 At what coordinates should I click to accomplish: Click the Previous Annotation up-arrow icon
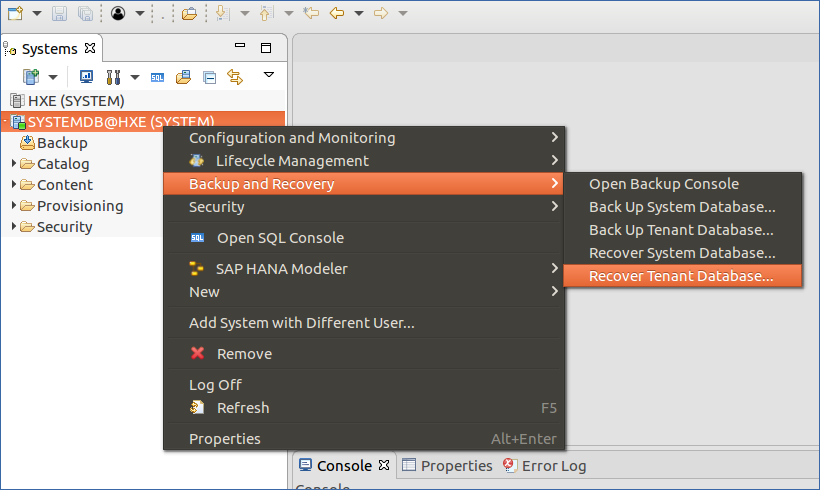pyautogui.click(x=266, y=13)
